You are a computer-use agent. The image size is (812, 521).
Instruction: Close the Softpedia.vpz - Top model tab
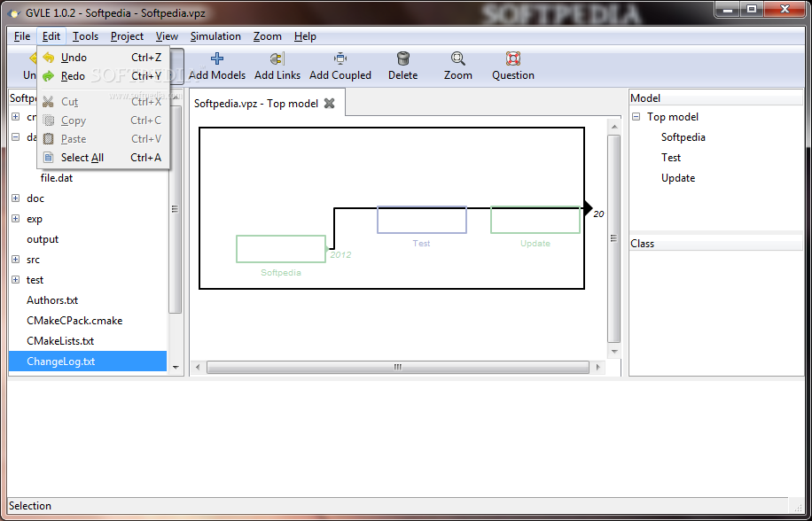(x=330, y=103)
